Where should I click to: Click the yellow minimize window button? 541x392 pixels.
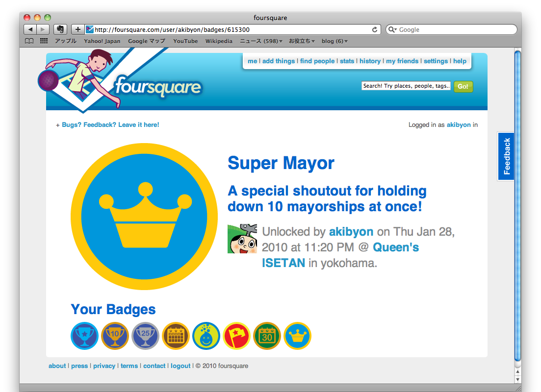point(37,18)
